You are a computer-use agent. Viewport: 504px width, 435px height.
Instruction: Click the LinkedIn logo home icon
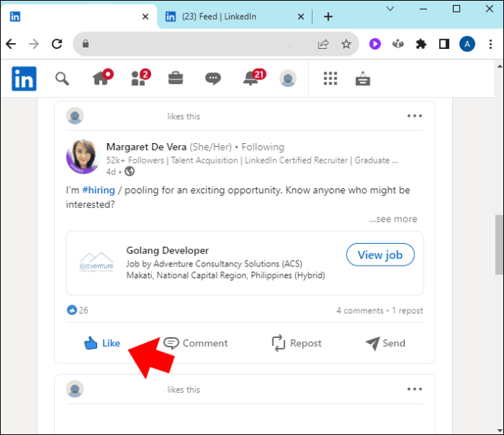pyautogui.click(x=24, y=79)
